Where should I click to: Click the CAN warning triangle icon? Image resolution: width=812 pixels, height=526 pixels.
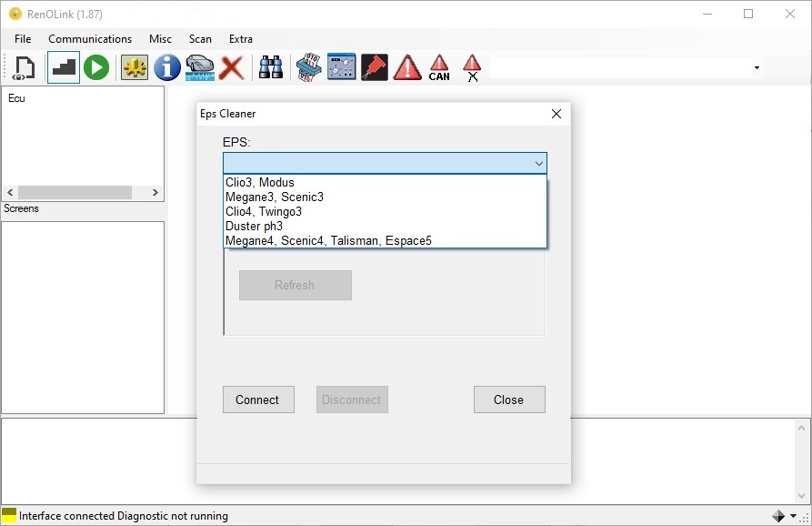439,67
